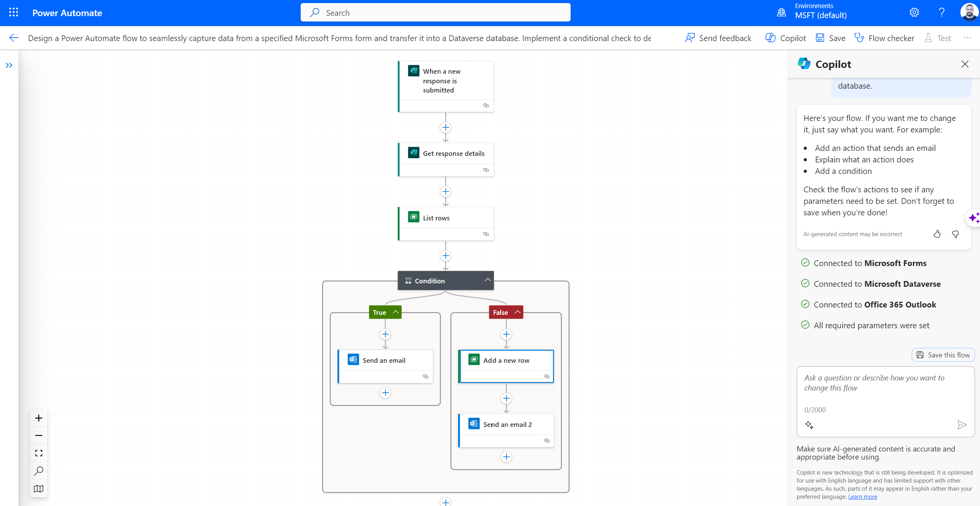
Task: Click the search canvas magnifier icon
Action: click(39, 471)
